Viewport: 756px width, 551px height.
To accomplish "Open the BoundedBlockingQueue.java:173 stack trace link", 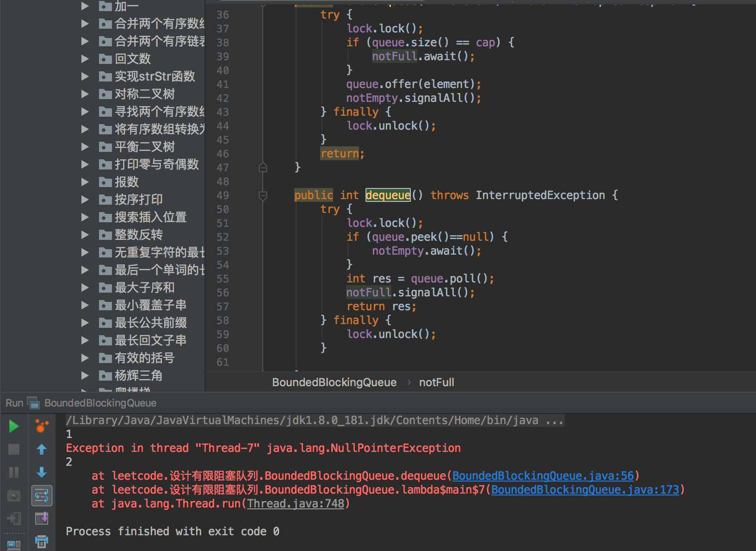I will click(x=585, y=490).
